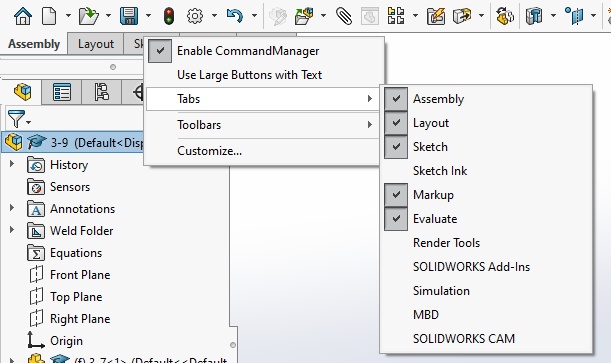Viewport: 611px width, 363px height.
Task: Click the folder with pencil edit icon
Action: pyautogui.click(x=436, y=16)
